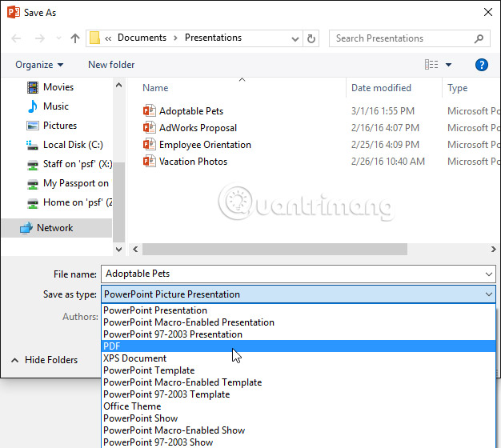Select the Adoptable Pets file

(191, 111)
